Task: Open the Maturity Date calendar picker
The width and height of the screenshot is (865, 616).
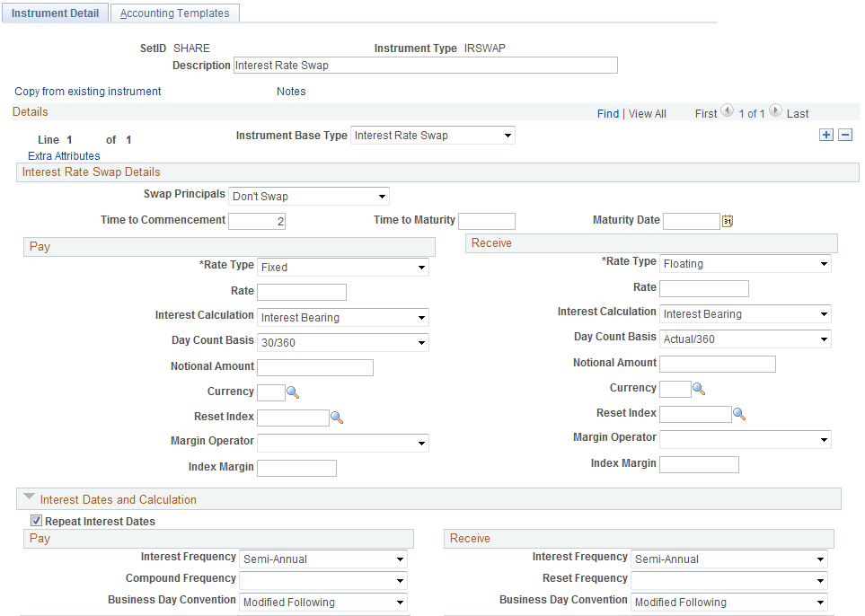Action: click(728, 220)
